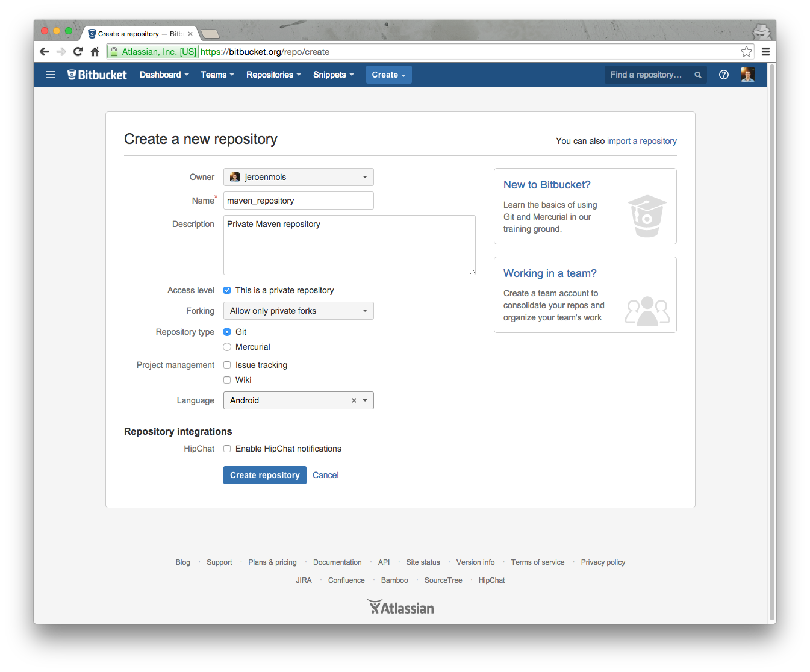810x672 pixels.
Task: Select Git repository type
Action: pyautogui.click(x=227, y=332)
